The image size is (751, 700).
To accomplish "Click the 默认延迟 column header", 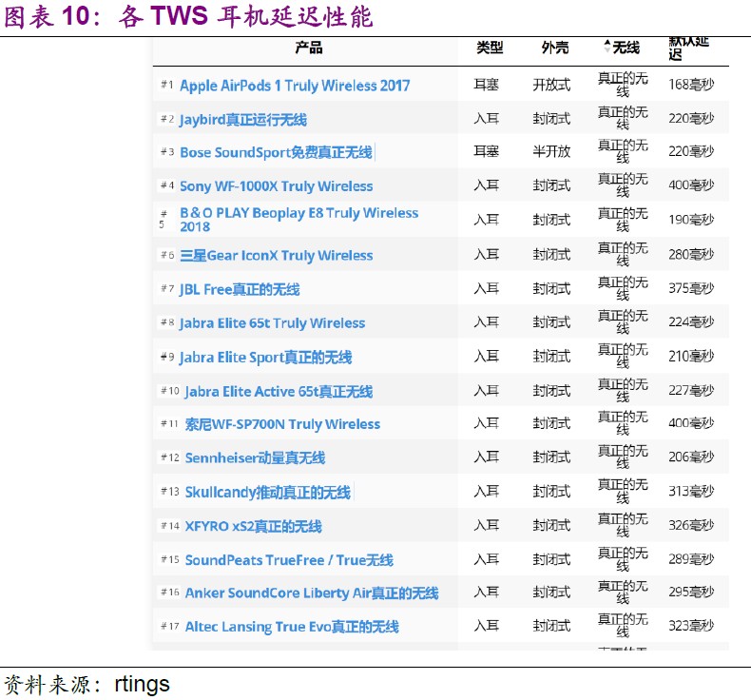I will tap(689, 48).
